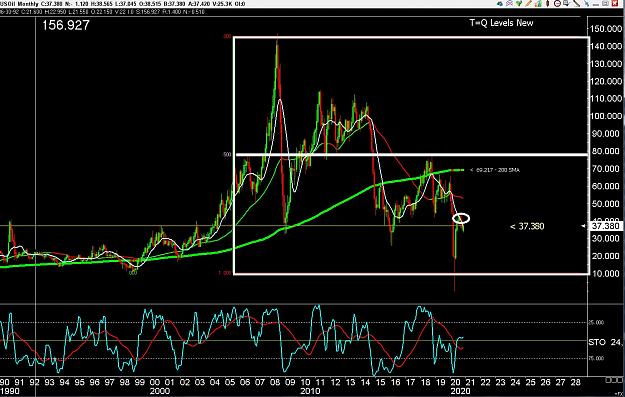Click the purple envelope icon in title bar
The height and width of the screenshot is (397, 625).
pyautogui.click(x=509, y=4)
